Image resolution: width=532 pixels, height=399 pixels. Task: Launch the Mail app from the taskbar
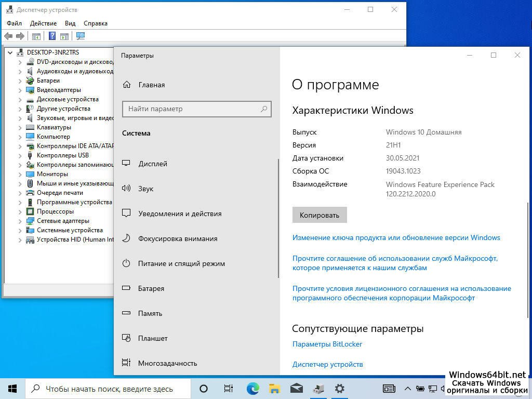(296, 389)
